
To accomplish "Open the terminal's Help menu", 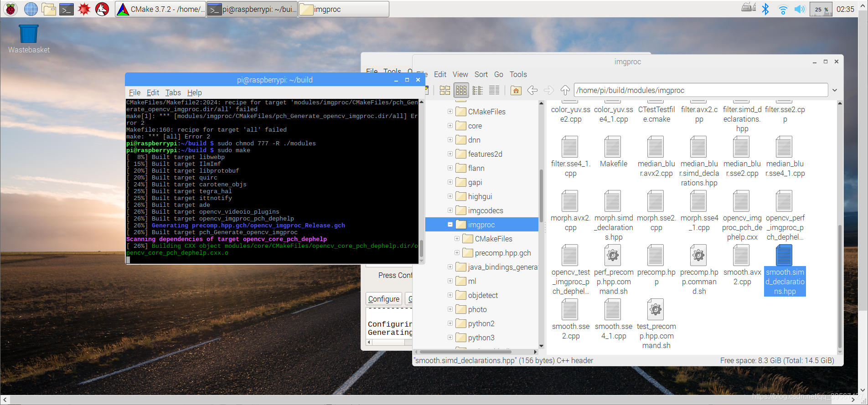I will point(194,92).
